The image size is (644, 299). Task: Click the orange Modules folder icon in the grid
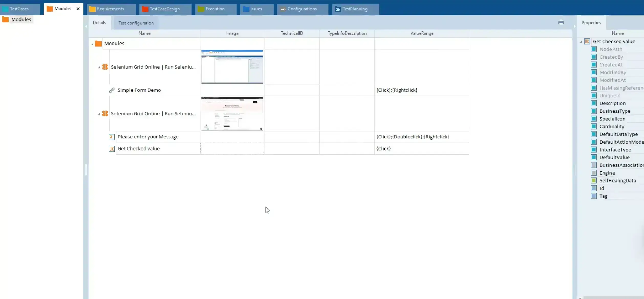99,44
